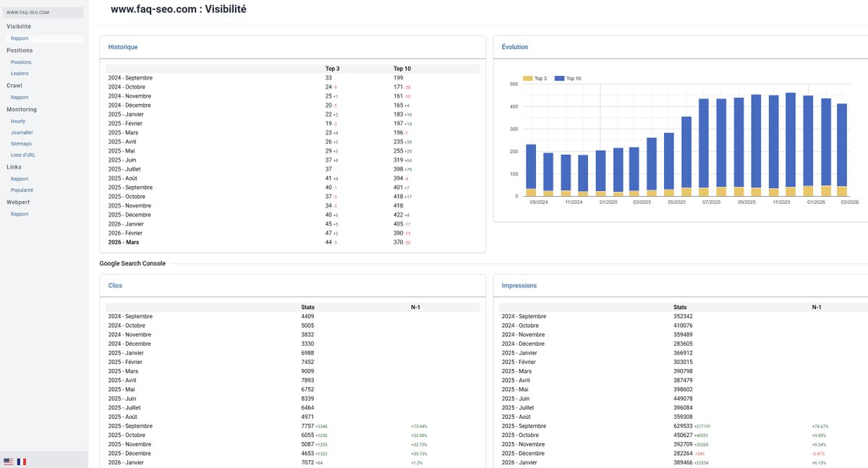The width and height of the screenshot is (868, 468).
Task: Click clicks value 7757 for Septembre 2025
Action: pyautogui.click(x=308, y=426)
